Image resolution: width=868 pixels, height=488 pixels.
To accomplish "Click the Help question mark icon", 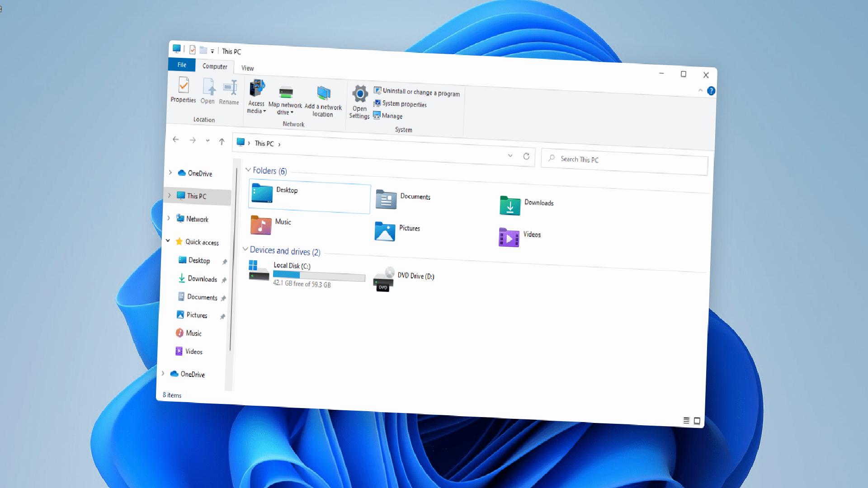I will coord(711,91).
